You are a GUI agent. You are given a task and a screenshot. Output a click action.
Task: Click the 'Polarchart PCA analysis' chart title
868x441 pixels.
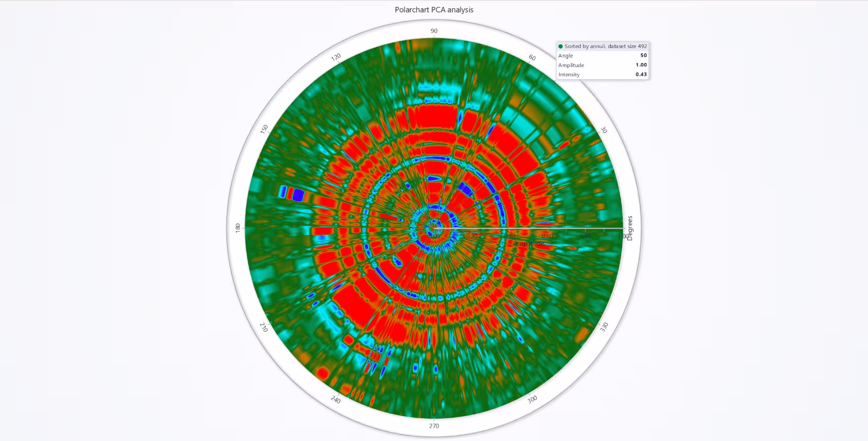pyautogui.click(x=434, y=10)
